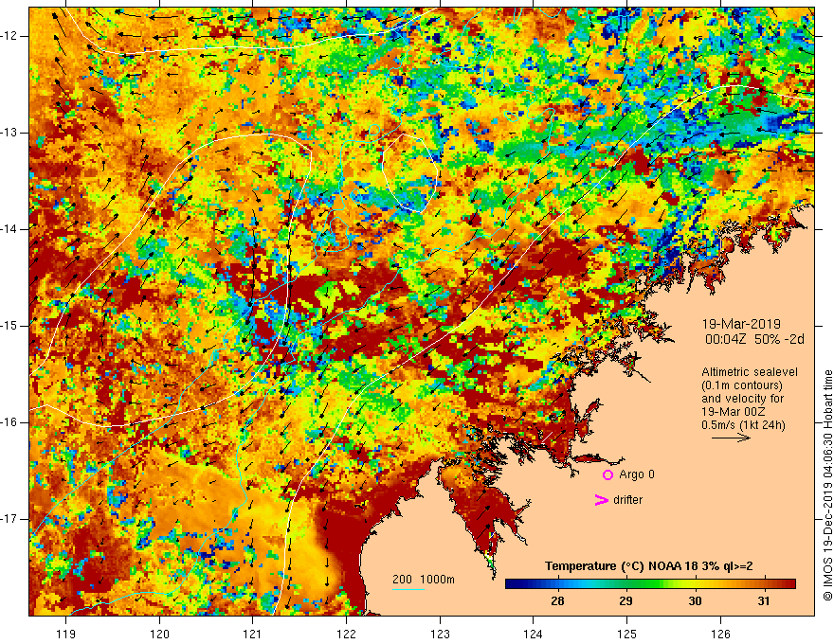Click the longitude axis label 126

pos(720,634)
